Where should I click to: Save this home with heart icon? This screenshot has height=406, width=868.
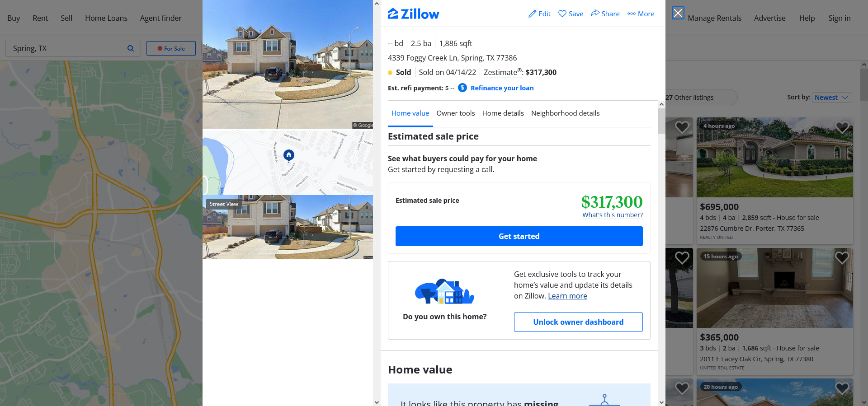coord(562,14)
